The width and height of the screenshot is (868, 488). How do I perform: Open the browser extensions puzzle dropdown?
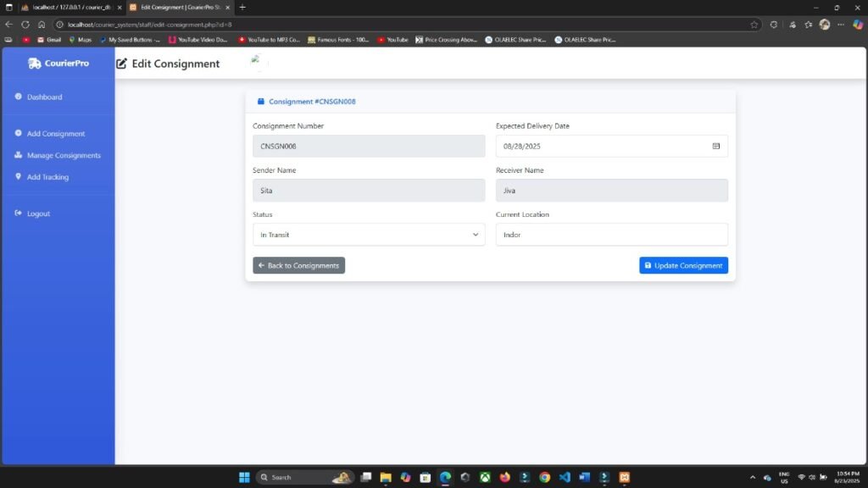(x=794, y=25)
